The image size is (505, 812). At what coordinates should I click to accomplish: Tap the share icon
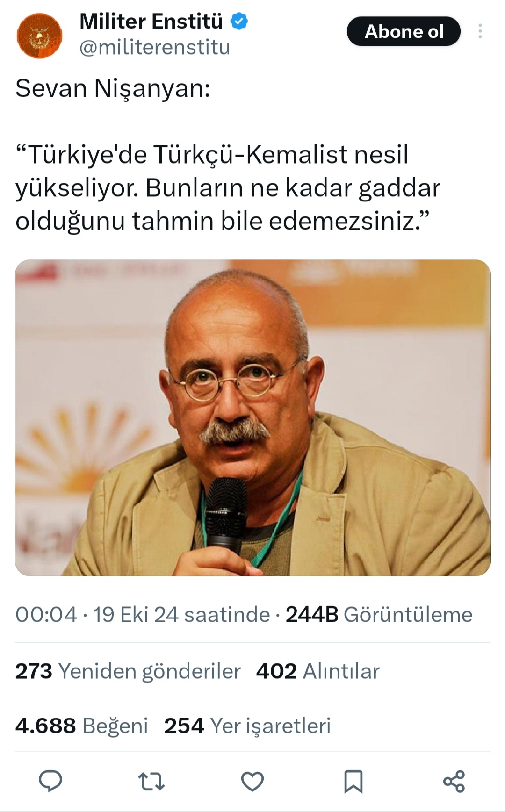454,781
